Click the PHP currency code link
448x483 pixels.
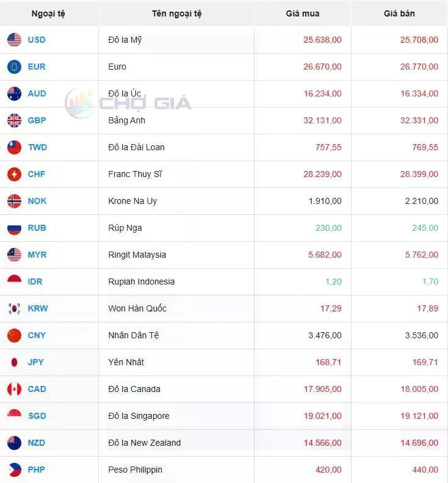[37, 470]
